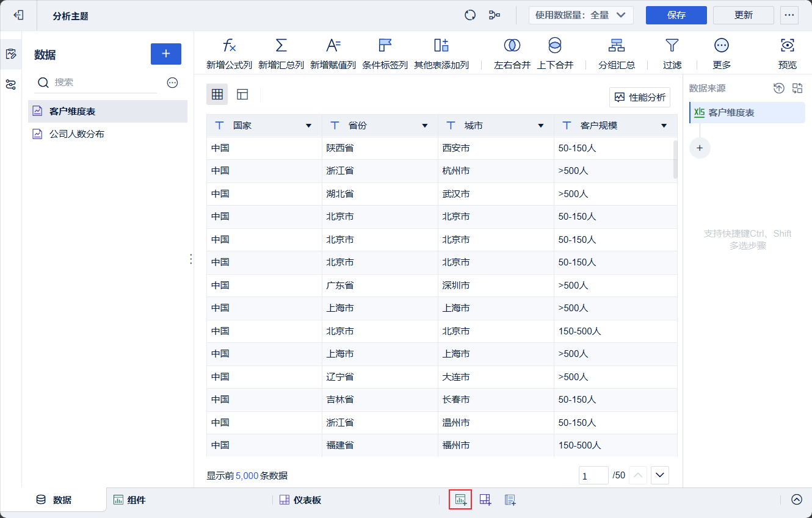Screen dimensions: 812x518
Task: Click the swap layout icon in 数据来源 panel
Action: [x=797, y=88]
